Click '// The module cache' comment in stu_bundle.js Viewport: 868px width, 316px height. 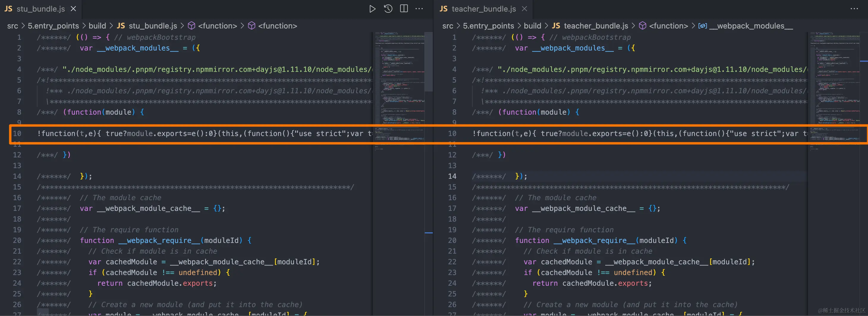(120, 197)
